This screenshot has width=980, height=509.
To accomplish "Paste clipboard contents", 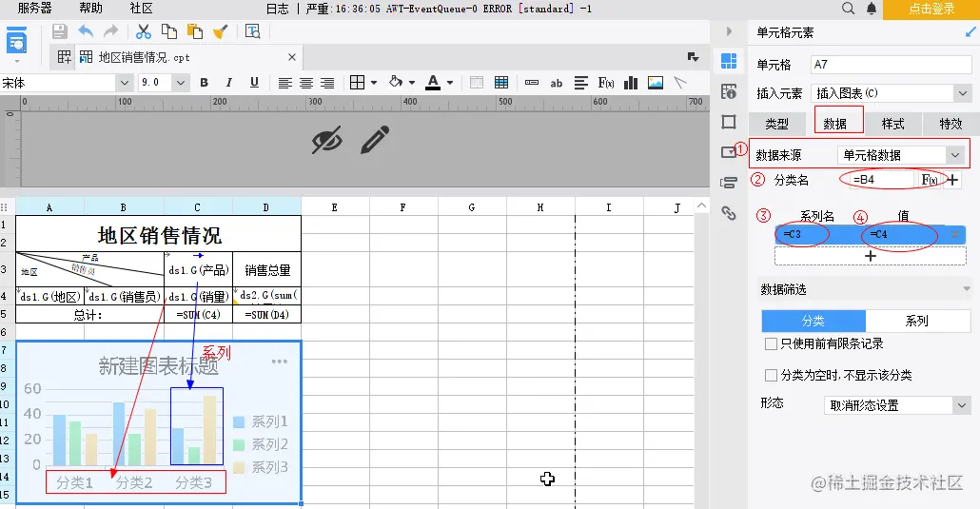I will pyautogui.click(x=195, y=32).
